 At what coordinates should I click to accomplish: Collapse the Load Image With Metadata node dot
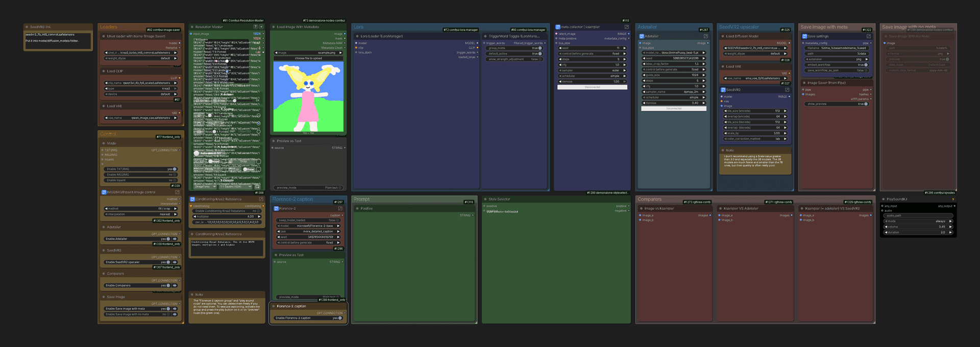(274, 27)
